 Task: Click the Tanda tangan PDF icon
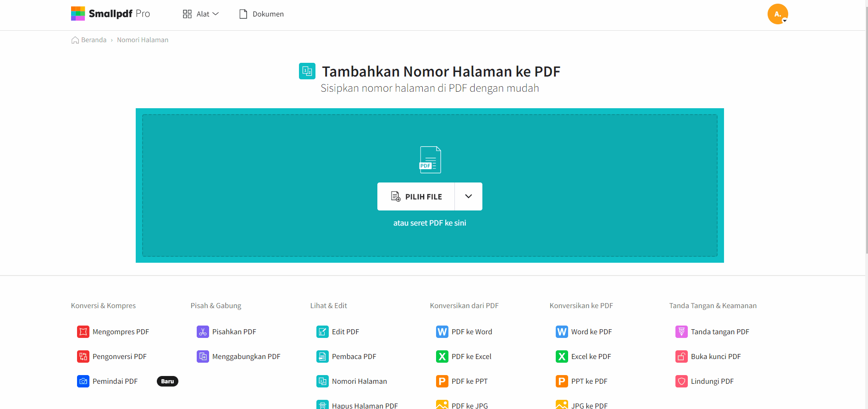681,332
